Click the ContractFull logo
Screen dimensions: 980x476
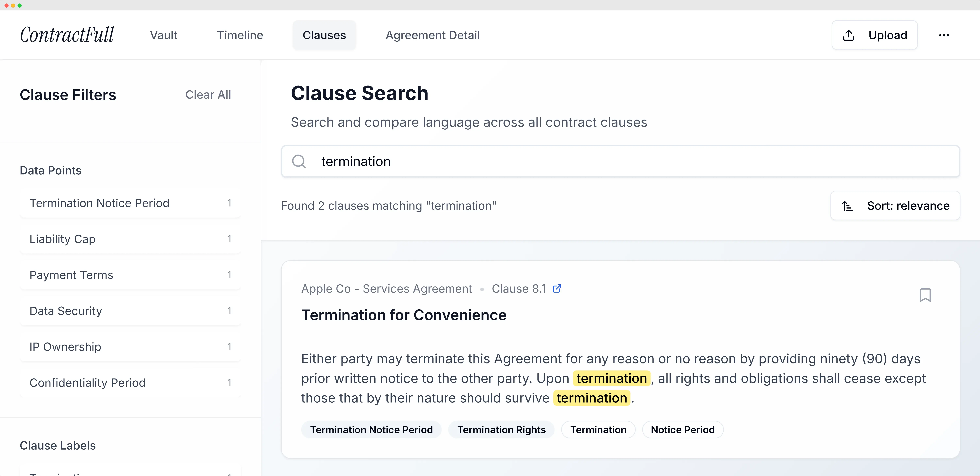67,35
